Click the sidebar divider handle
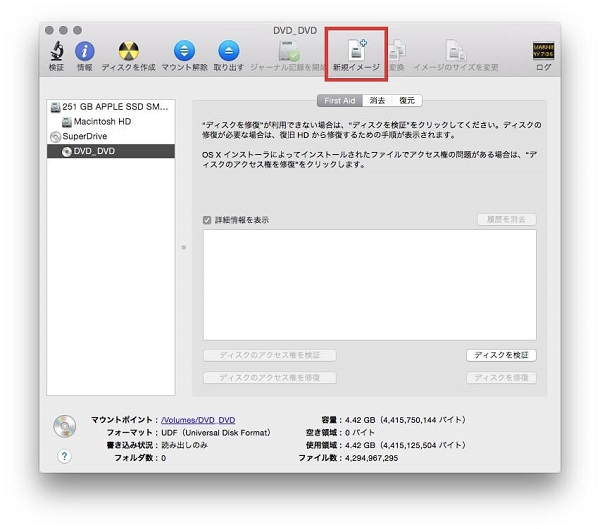 click(x=184, y=247)
